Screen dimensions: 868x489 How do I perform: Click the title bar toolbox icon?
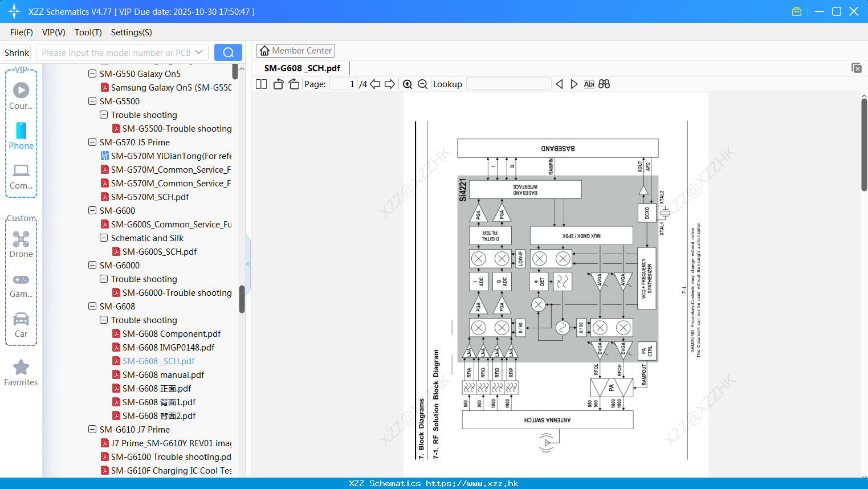click(797, 11)
